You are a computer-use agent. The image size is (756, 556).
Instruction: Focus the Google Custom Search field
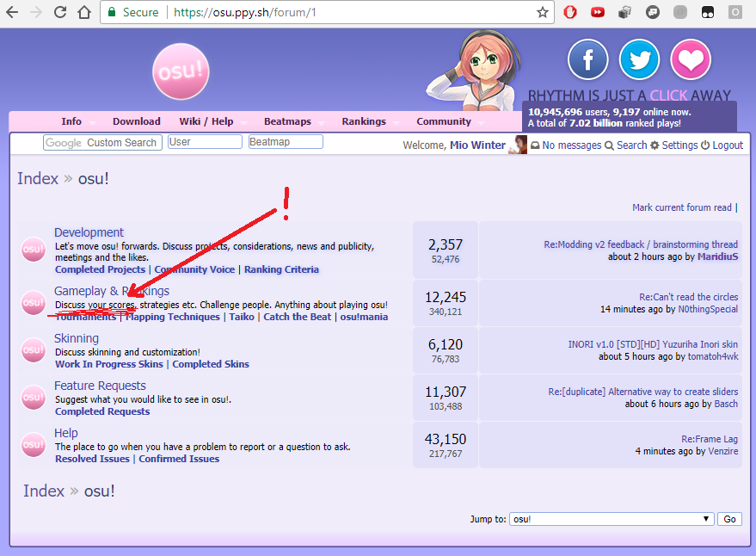102,142
